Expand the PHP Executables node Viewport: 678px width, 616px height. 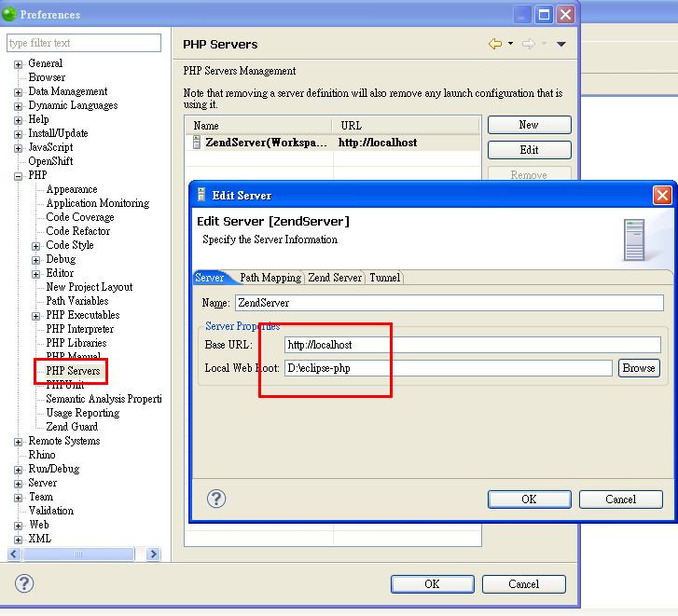click(x=36, y=316)
